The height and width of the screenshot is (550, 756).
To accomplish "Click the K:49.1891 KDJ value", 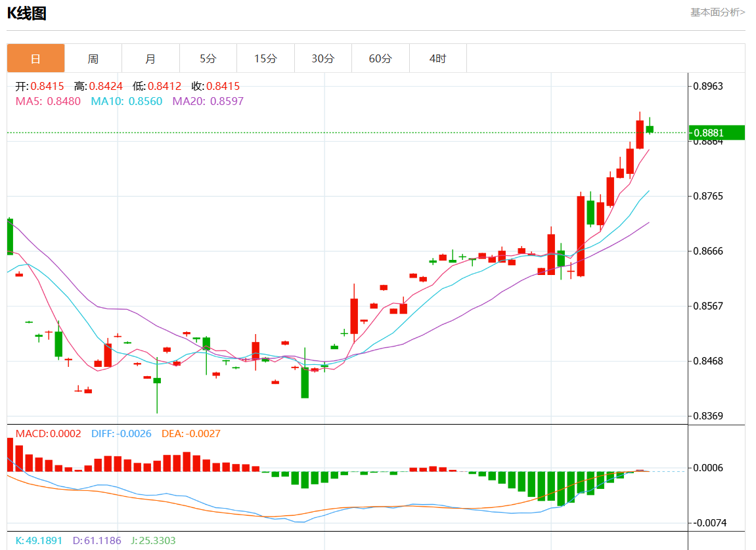I will pyautogui.click(x=39, y=540).
